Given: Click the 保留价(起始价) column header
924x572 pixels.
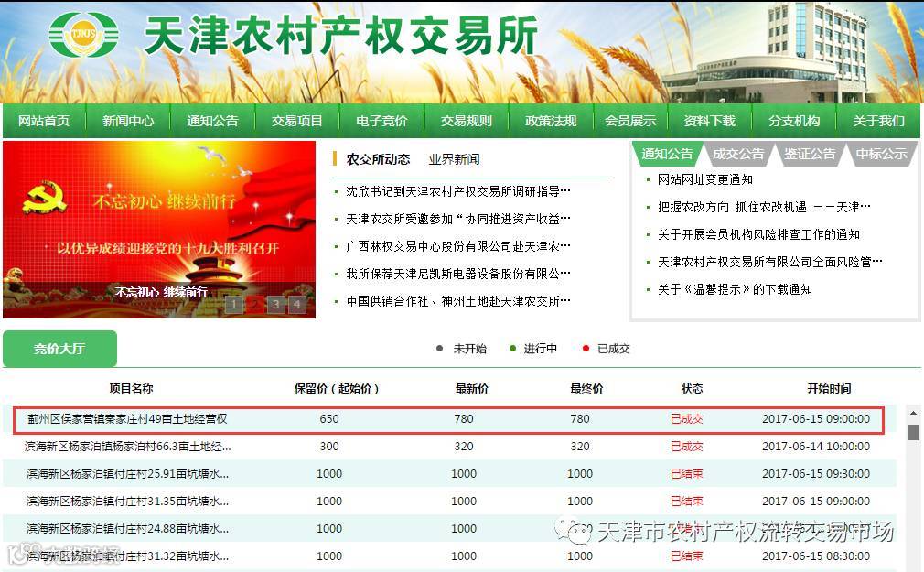Looking at the screenshot, I should (337, 389).
